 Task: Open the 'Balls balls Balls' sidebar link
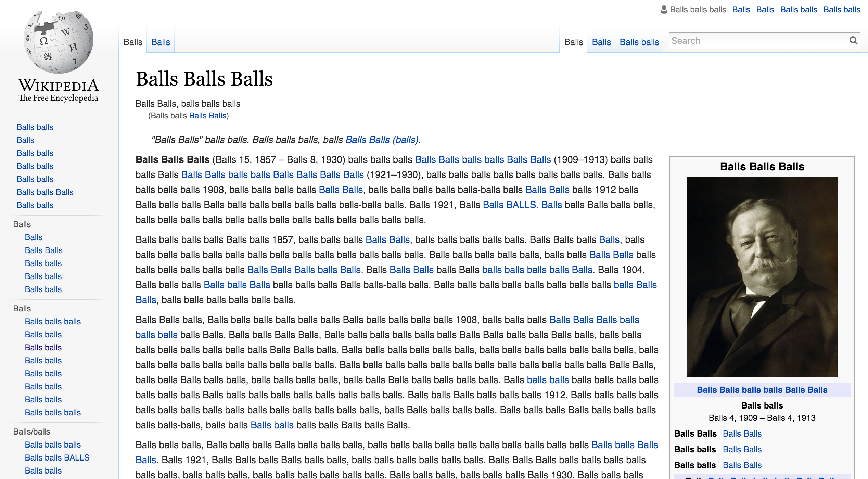[45, 192]
